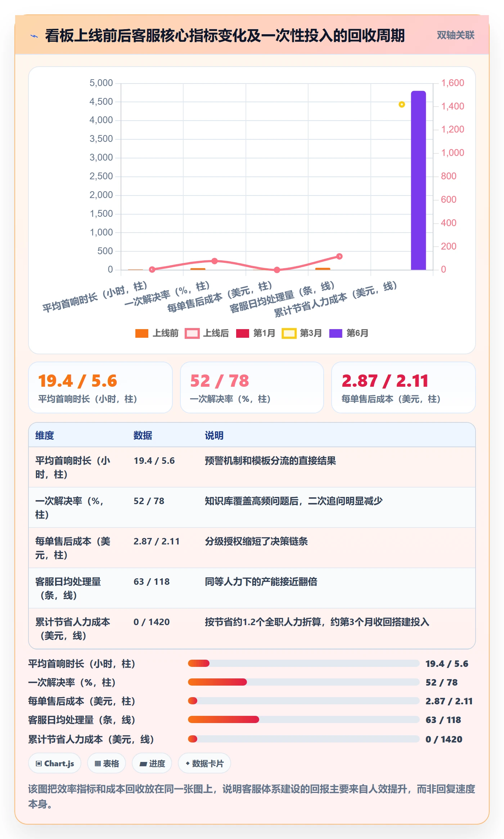This screenshot has width=504, height=839.
Task: Click progress bar for 每单售后成本
Action: (x=304, y=701)
